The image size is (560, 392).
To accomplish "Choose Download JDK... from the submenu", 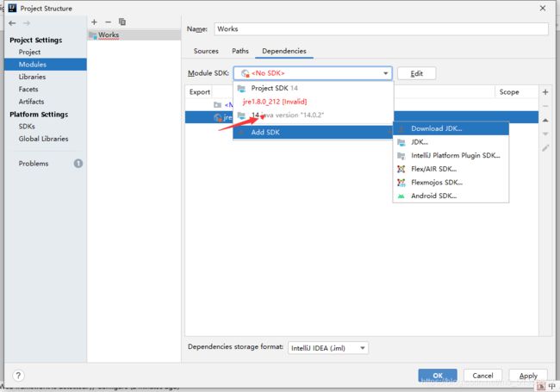I will [x=451, y=128].
